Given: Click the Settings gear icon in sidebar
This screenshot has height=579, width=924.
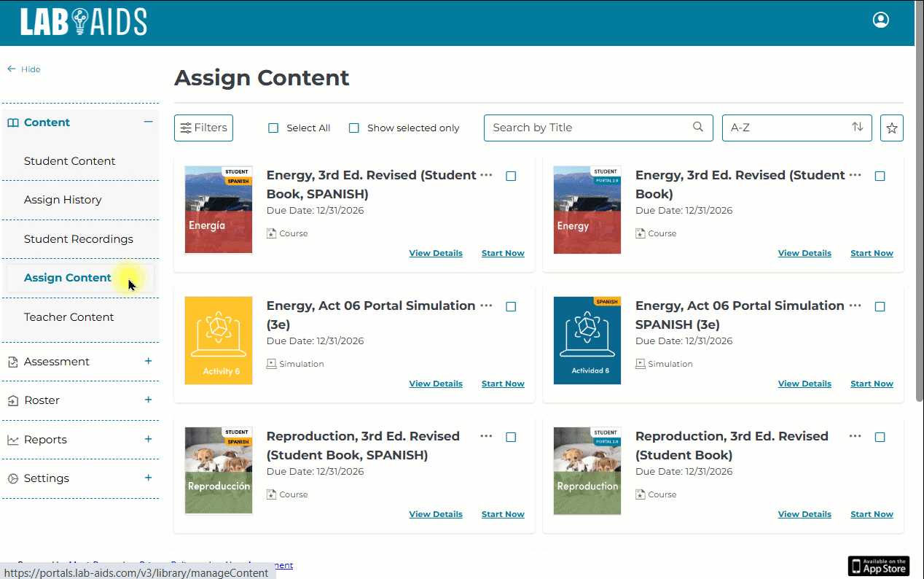Looking at the screenshot, I should coord(13,478).
